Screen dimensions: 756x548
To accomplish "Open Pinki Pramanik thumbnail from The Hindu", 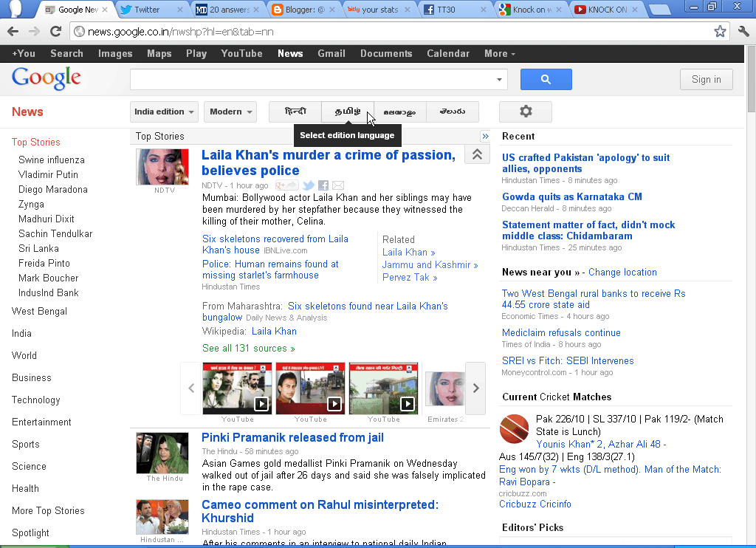I will (162, 453).
